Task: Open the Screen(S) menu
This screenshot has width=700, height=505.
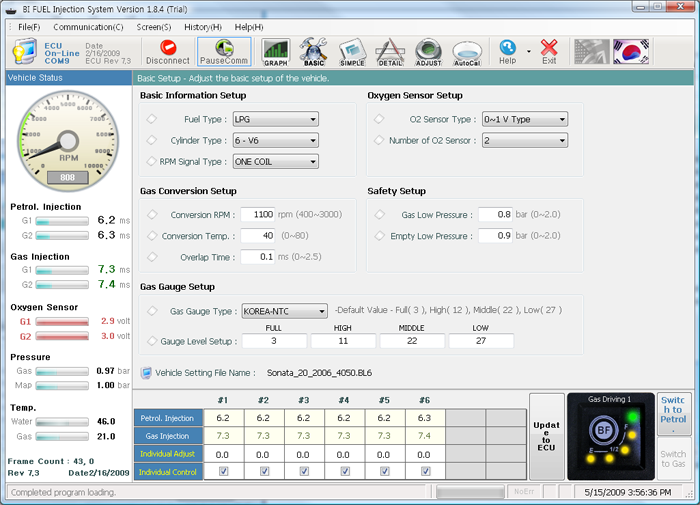Action: tap(154, 27)
